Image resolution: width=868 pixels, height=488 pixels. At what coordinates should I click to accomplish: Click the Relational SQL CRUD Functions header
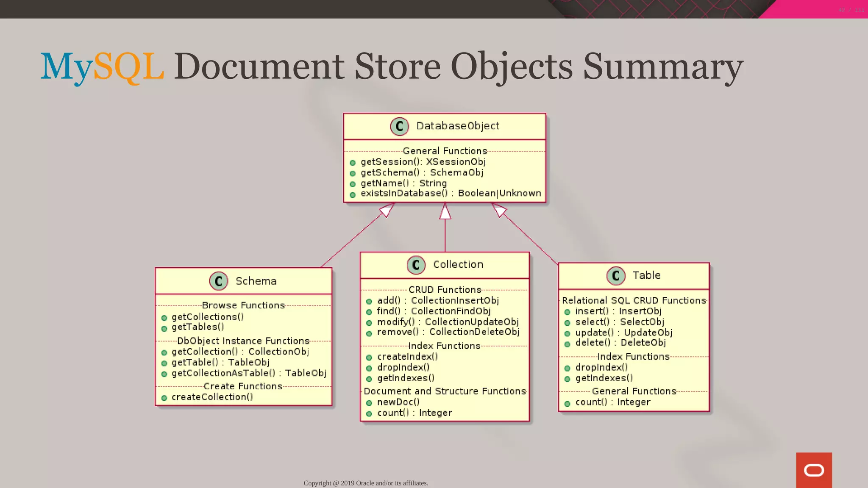(634, 300)
